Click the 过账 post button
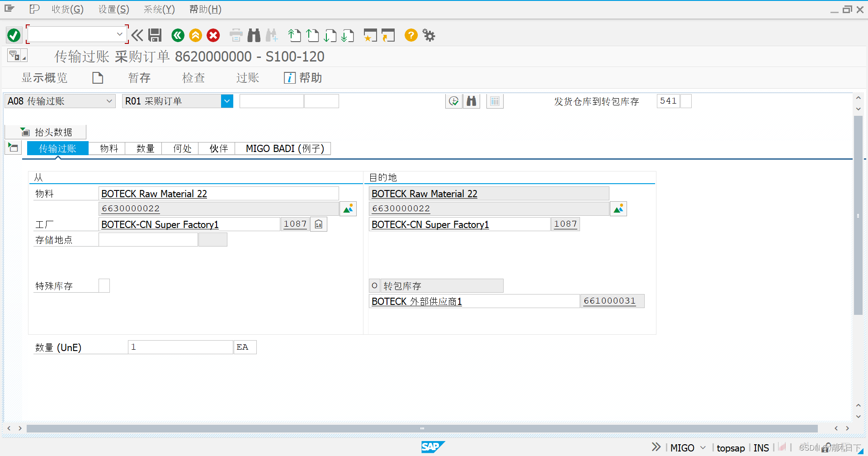 coord(248,78)
